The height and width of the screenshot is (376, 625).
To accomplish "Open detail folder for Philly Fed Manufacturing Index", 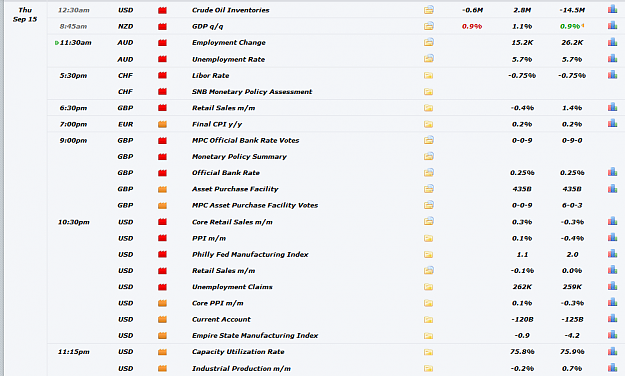I will click(x=428, y=254).
